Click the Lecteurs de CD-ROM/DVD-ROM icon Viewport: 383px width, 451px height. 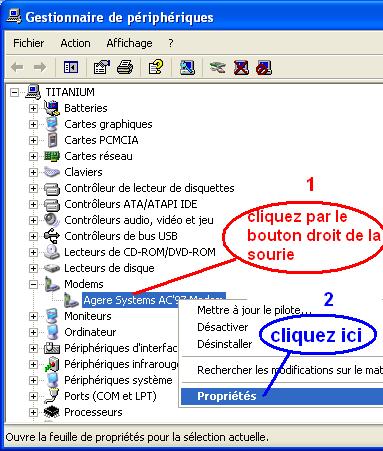pos(52,252)
